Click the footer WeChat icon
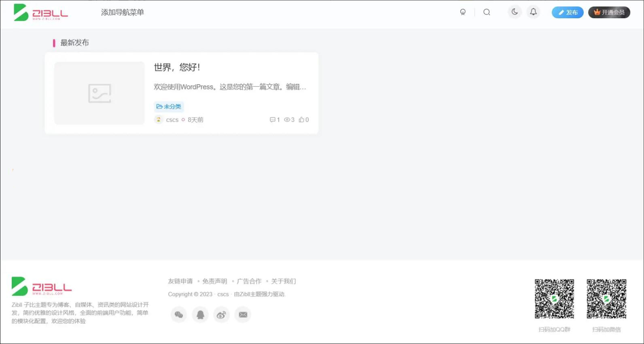Screen dimensions: 644x344 [x=179, y=315]
